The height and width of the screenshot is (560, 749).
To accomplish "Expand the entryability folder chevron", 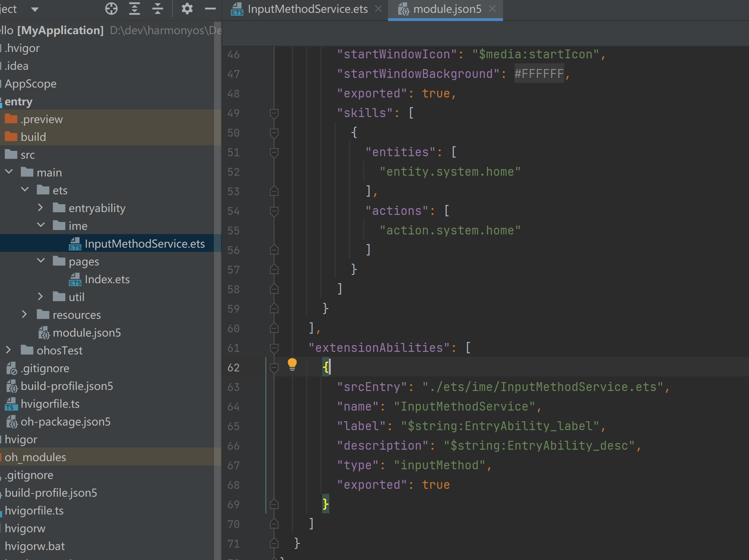I will tap(41, 208).
